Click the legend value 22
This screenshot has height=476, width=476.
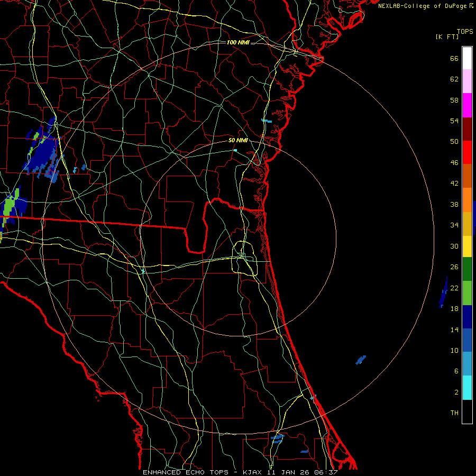click(x=454, y=288)
